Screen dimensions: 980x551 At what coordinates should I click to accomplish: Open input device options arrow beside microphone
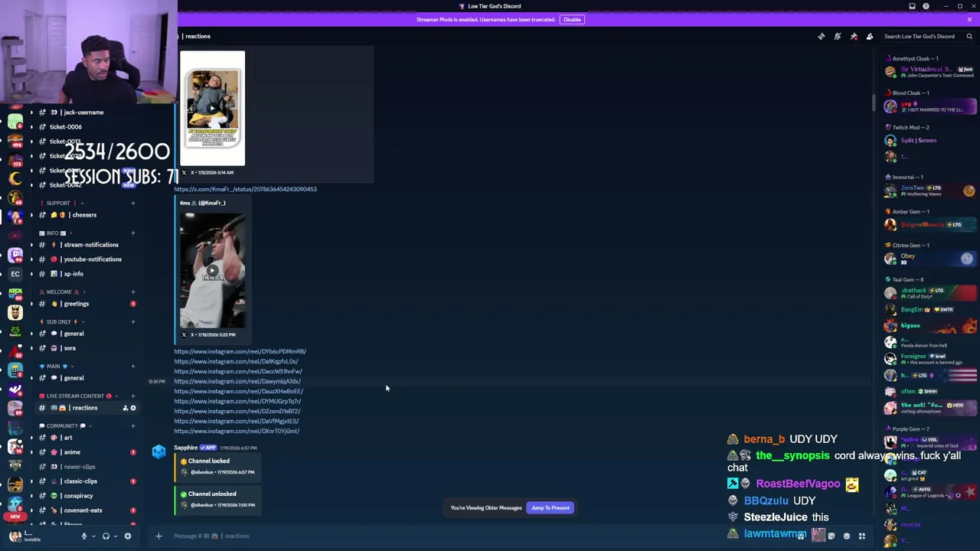(x=93, y=536)
